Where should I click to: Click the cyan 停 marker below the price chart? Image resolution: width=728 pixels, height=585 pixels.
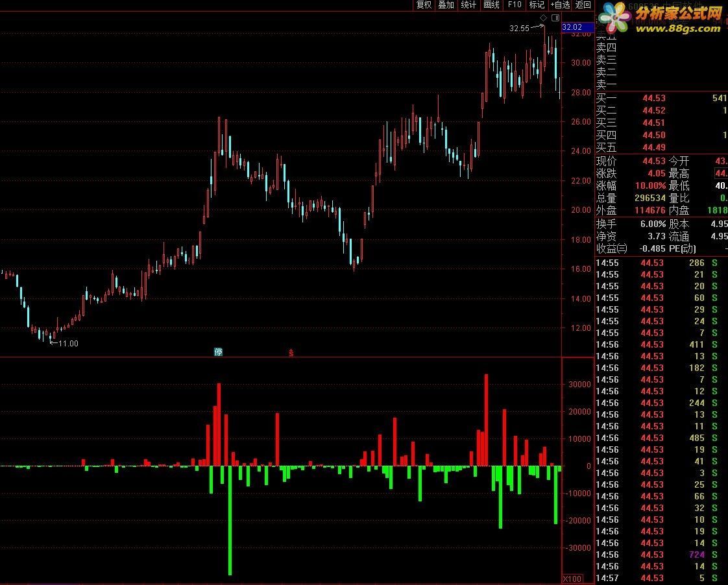[x=218, y=352]
